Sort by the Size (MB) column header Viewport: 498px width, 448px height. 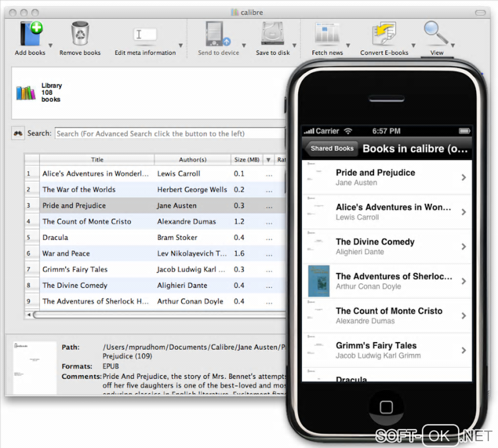click(247, 159)
